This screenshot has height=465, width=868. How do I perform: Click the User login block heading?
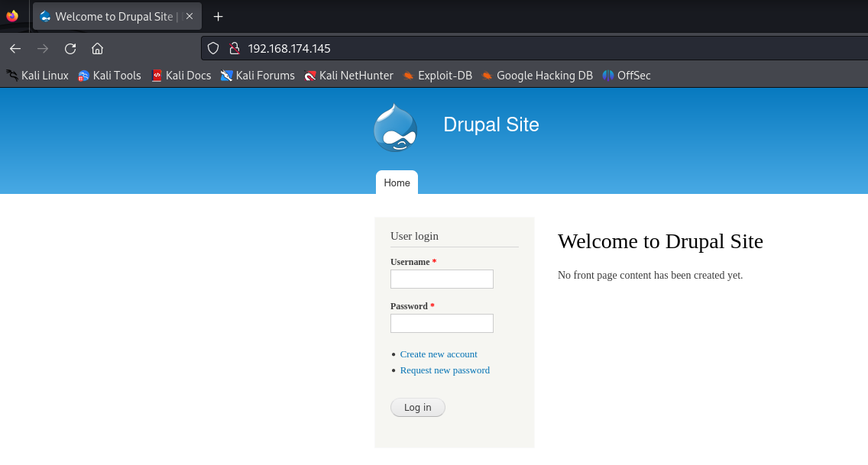pyautogui.click(x=415, y=236)
